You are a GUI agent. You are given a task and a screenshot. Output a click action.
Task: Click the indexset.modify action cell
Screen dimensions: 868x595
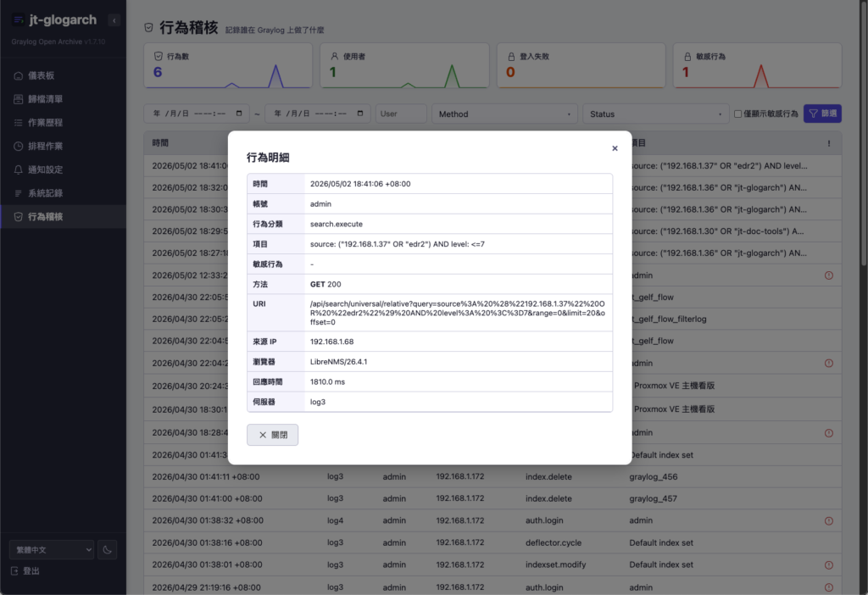(x=556, y=565)
